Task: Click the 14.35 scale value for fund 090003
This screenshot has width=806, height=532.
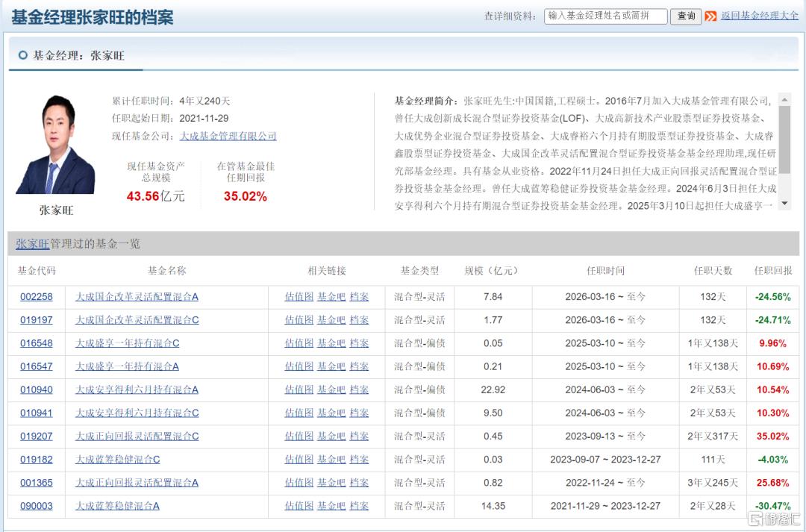Action: pos(493,507)
